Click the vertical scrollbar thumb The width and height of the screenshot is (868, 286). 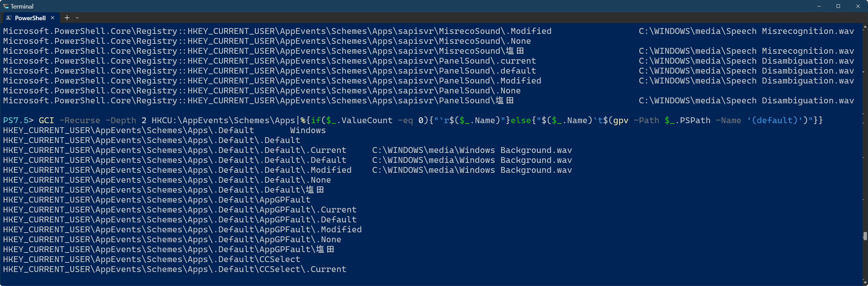pos(865,236)
